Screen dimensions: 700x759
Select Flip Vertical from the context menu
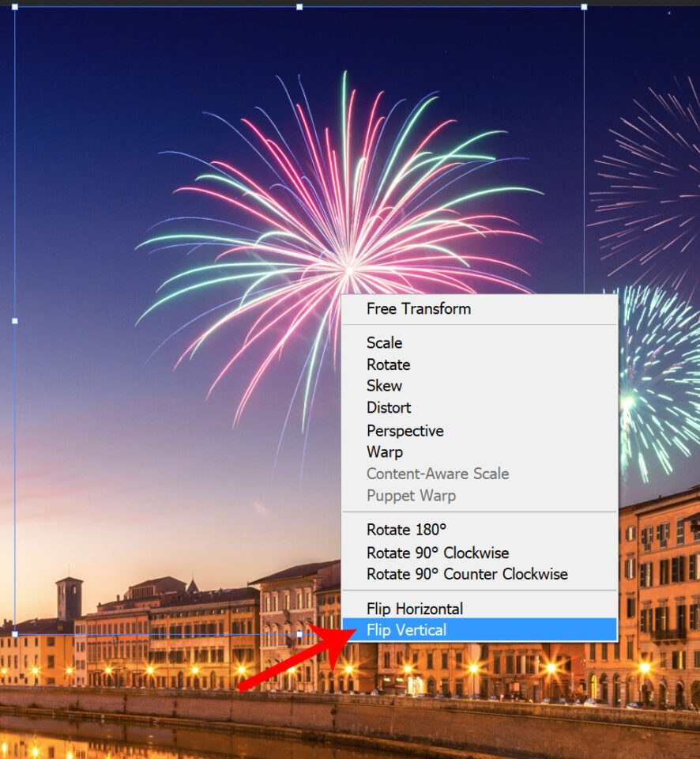tap(406, 630)
